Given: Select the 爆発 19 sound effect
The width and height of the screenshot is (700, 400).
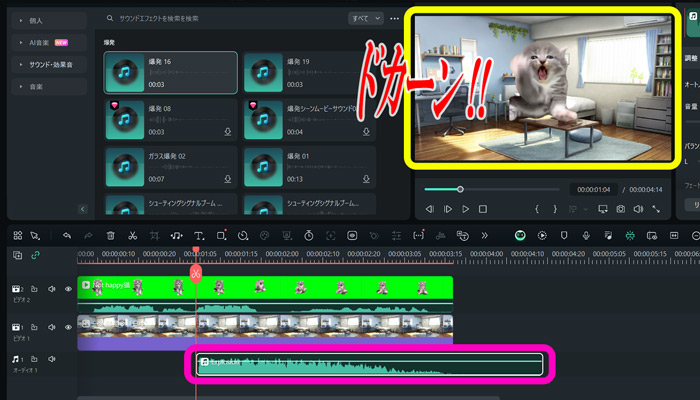Looking at the screenshot, I should (309, 73).
